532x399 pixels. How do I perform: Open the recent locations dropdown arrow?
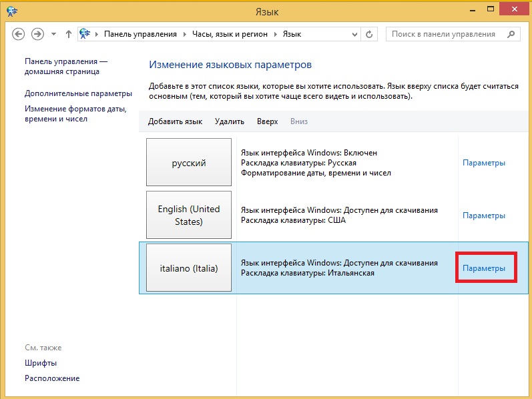(53, 34)
